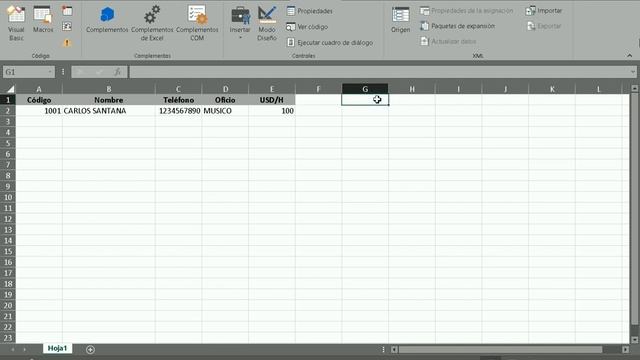Select the Código header cell
This screenshot has height=360, width=640.
pos(39,100)
